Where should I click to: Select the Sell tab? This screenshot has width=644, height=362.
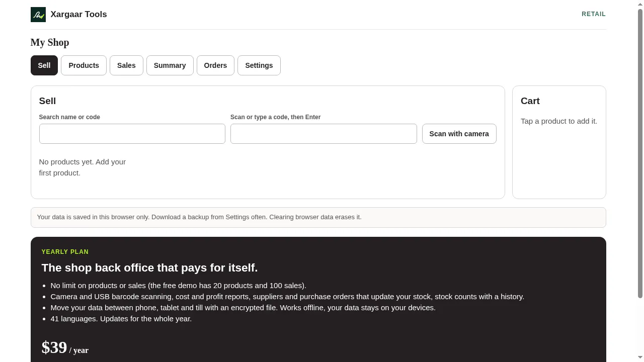click(44, 65)
